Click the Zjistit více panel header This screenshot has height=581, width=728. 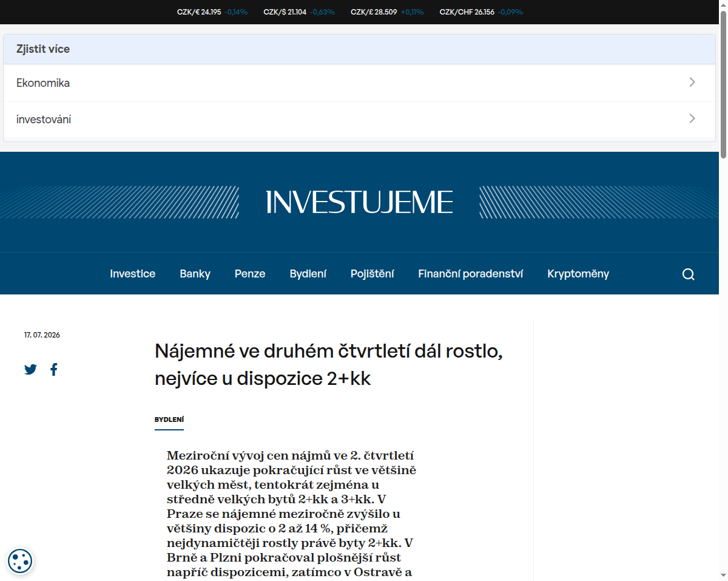click(x=359, y=49)
